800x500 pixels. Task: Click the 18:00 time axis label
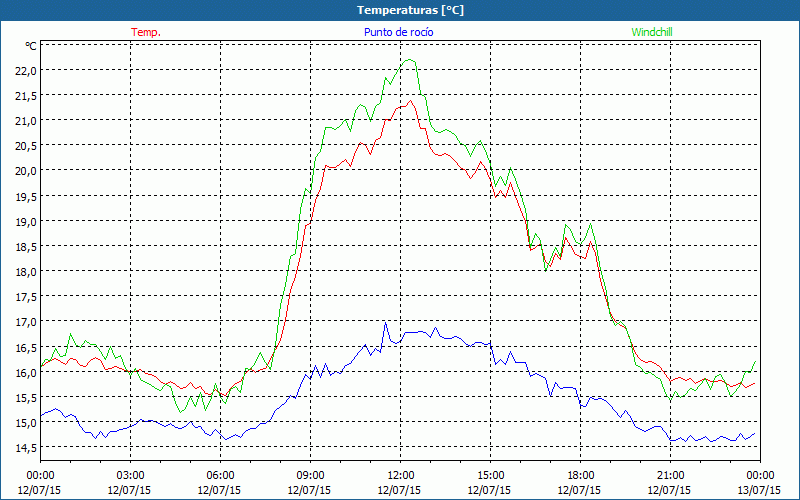(580, 476)
